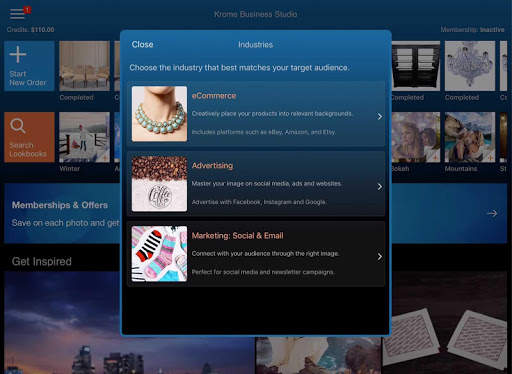This screenshot has width=512, height=374.
Task: Select the Advertising industry heading
Action: coord(212,165)
